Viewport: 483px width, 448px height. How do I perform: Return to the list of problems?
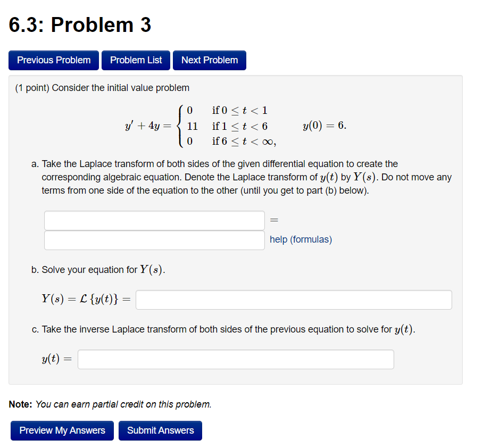(136, 60)
